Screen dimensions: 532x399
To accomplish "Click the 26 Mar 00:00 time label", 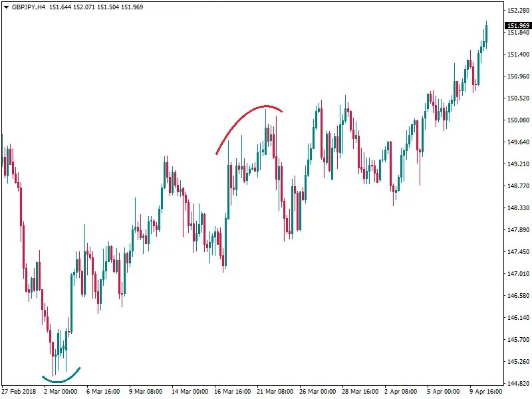I will [x=318, y=392].
